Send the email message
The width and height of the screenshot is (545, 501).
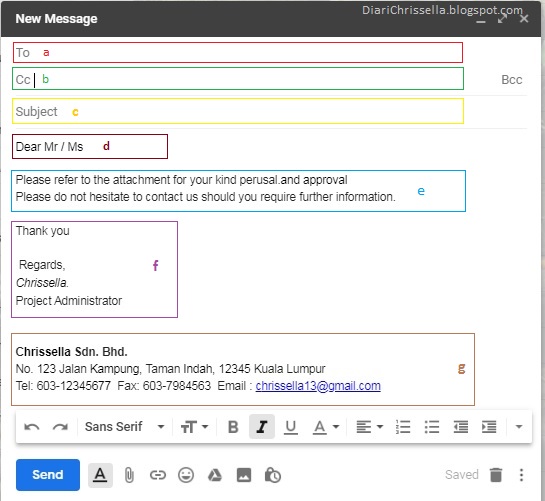48,475
